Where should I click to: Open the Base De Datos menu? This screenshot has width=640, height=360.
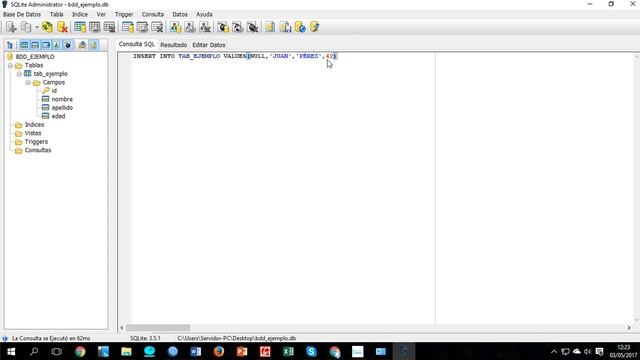click(22, 14)
